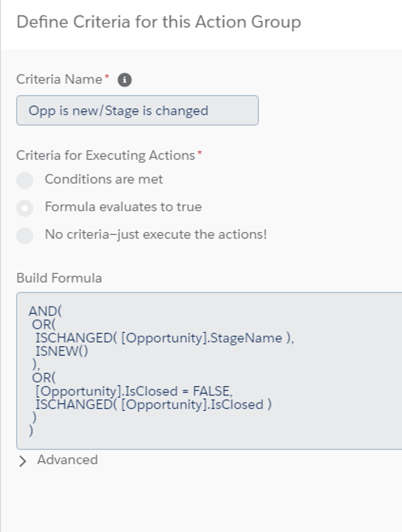
Task: Place cursor on the ISNEW() formula line
Action: click(62, 351)
